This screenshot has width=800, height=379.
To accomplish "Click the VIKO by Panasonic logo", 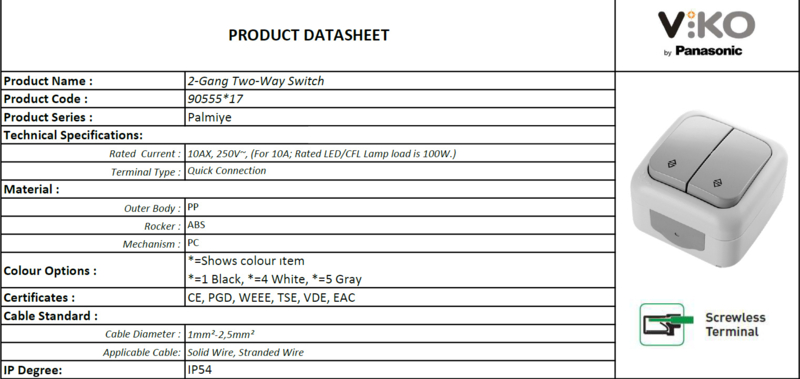I will (706, 33).
